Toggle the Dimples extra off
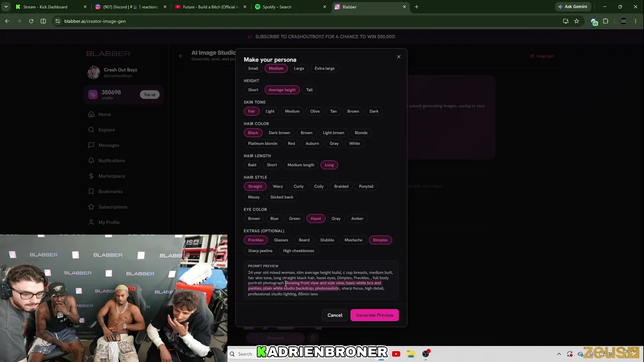 click(380, 240)
